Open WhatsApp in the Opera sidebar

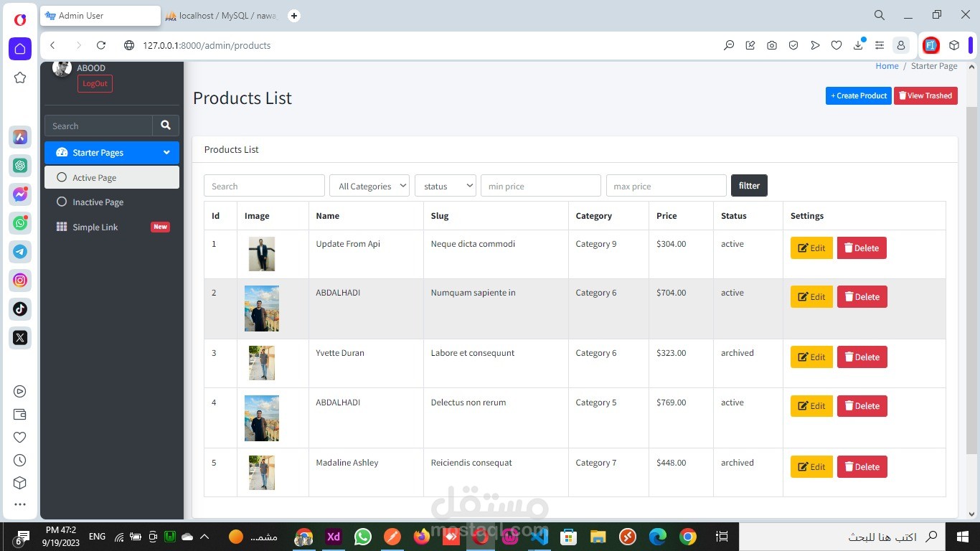click(x=20, y=223)
